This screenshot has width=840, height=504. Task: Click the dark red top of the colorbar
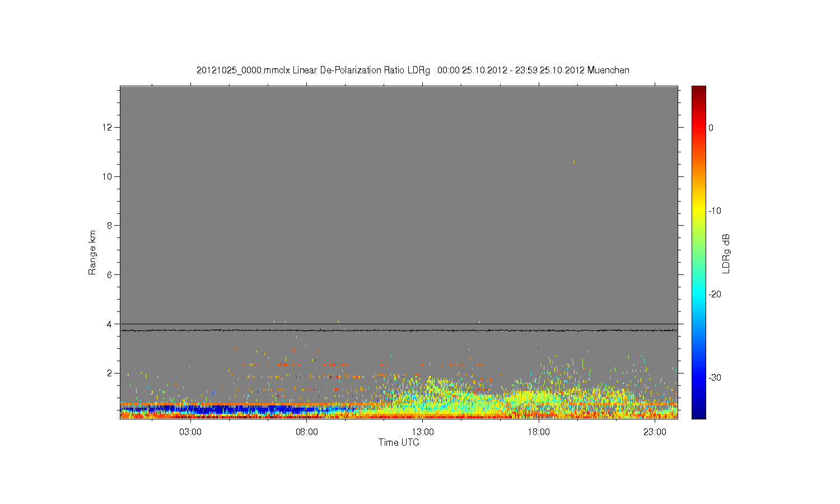click(699, 90)
